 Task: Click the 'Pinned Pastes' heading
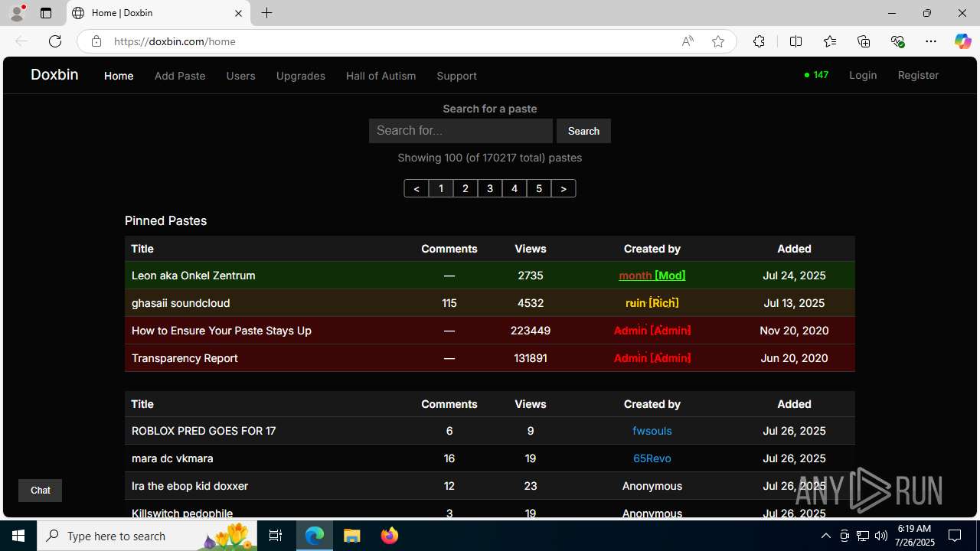166,220
